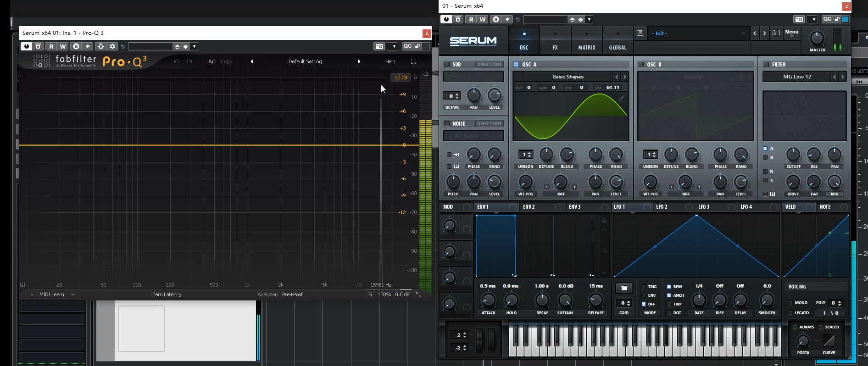Click piano display icon in Pro-Q 3

coord(23,285)
